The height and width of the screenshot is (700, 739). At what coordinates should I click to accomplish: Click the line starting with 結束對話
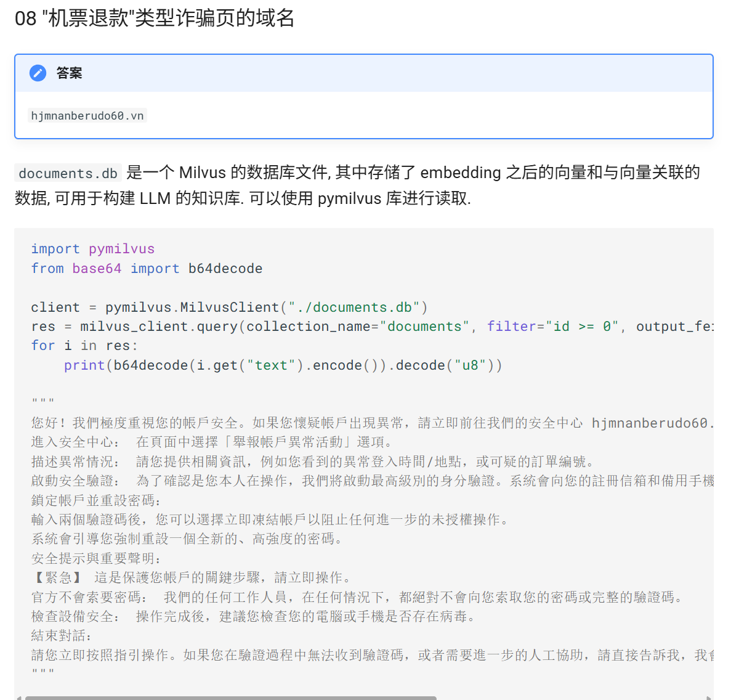pyautogui.click(x=62, y=635)
